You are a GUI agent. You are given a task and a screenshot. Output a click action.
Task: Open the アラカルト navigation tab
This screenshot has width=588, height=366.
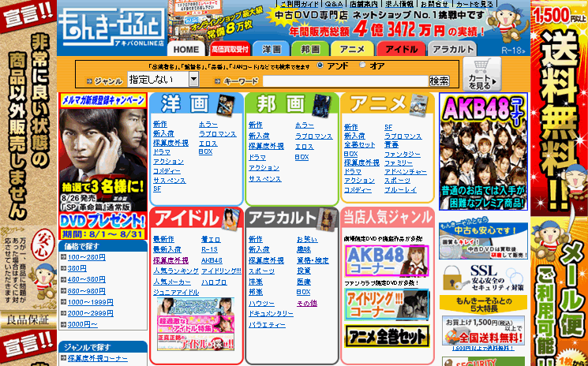(452, 49)
